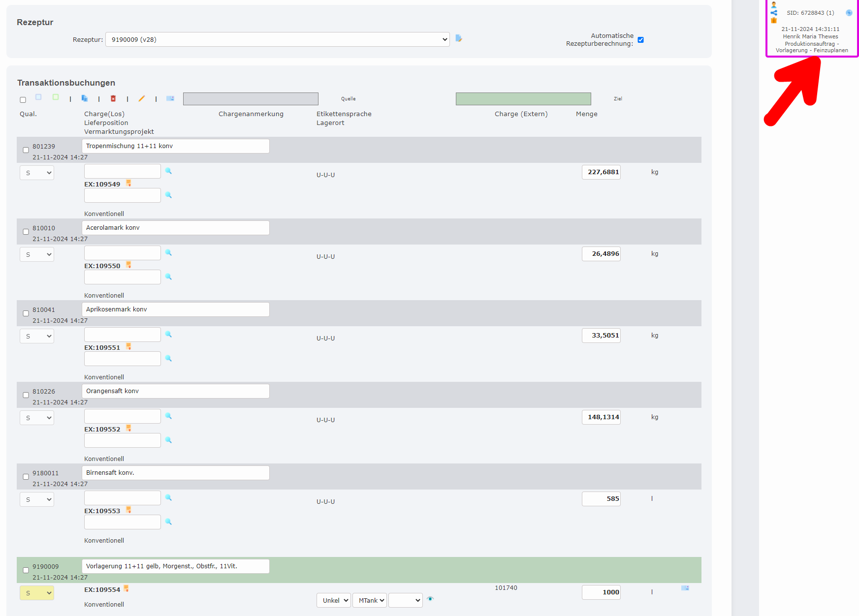Click the orange label icon next to EX:109550

click(x=128, y=265)
